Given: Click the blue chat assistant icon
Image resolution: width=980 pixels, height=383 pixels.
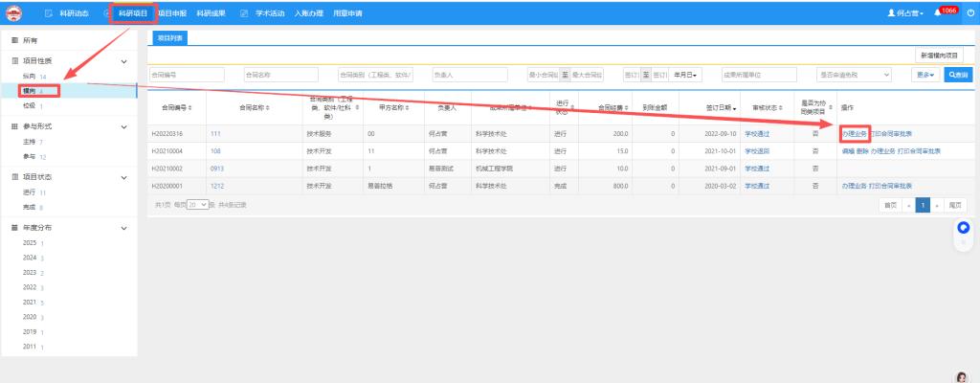Looking at the screenshot, I should (x=964, y=227).
